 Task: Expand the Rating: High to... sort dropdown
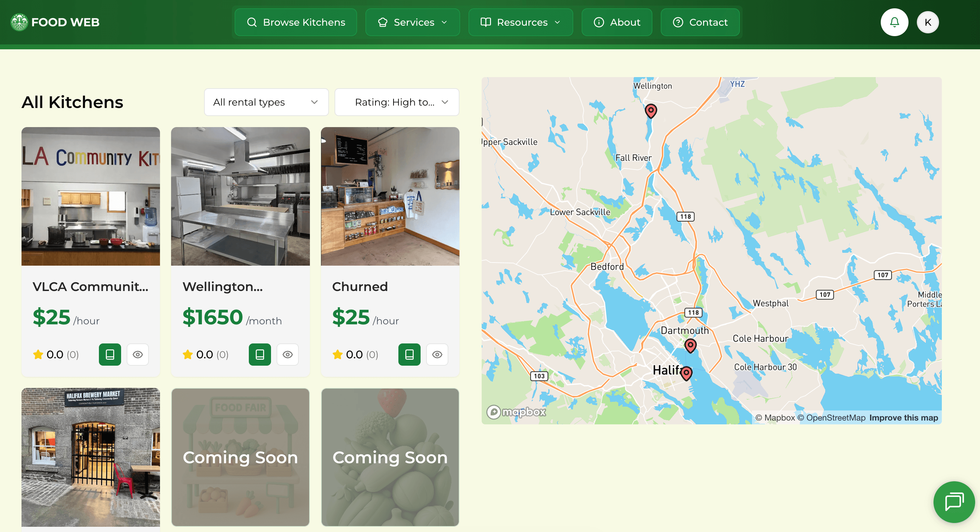pyautogui.click(x=397, y=102)
